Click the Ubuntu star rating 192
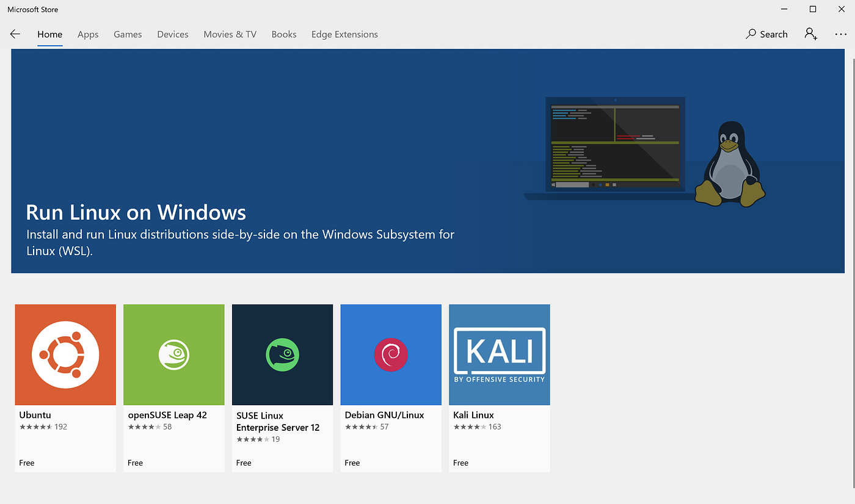Viewport: 855px width, 504px height. 43,427
